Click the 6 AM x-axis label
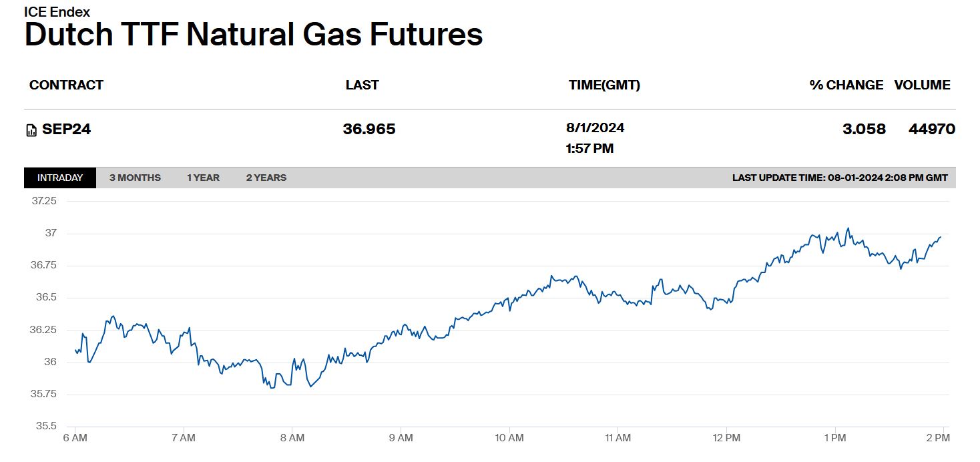 [x=74, y=439]
